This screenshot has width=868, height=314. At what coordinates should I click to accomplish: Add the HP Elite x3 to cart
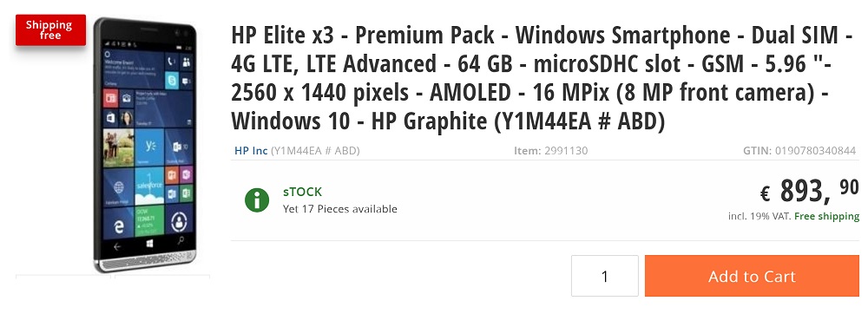click(x=752, y=276)
